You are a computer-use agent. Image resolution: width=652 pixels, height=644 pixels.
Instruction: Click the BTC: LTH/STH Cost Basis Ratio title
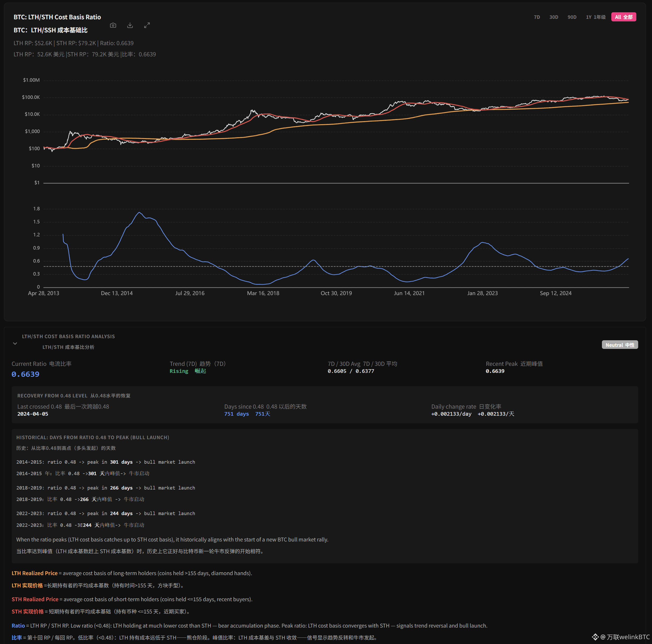coord(57,17)
